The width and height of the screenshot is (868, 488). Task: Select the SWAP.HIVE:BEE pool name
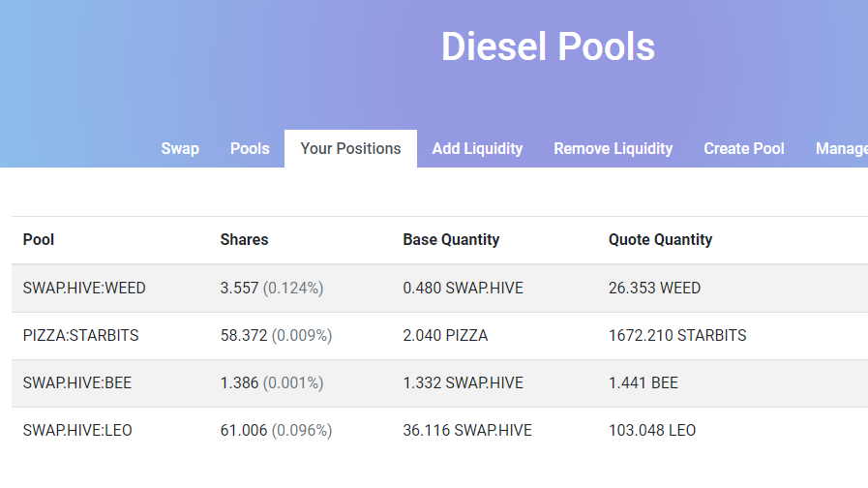[x=77, y=382]
